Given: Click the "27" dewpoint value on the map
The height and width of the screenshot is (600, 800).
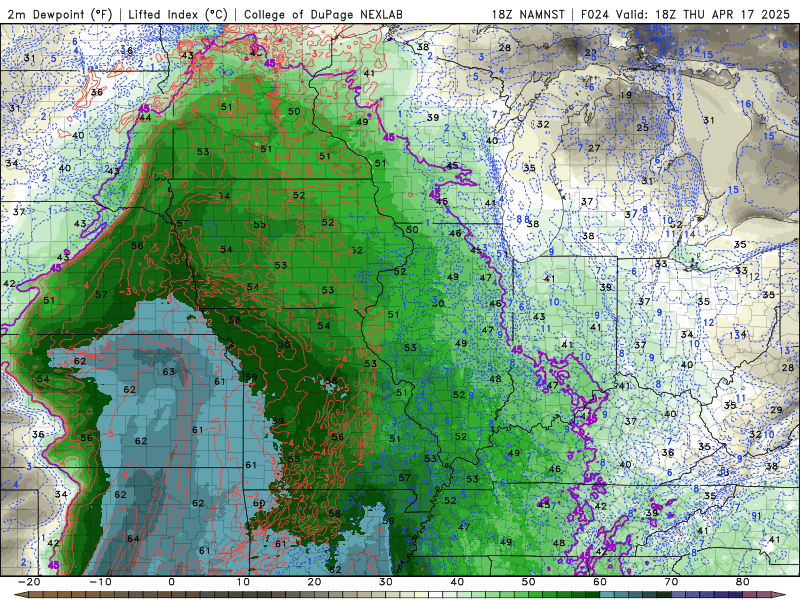Looking at the screenshot, I should pos(594,148).
